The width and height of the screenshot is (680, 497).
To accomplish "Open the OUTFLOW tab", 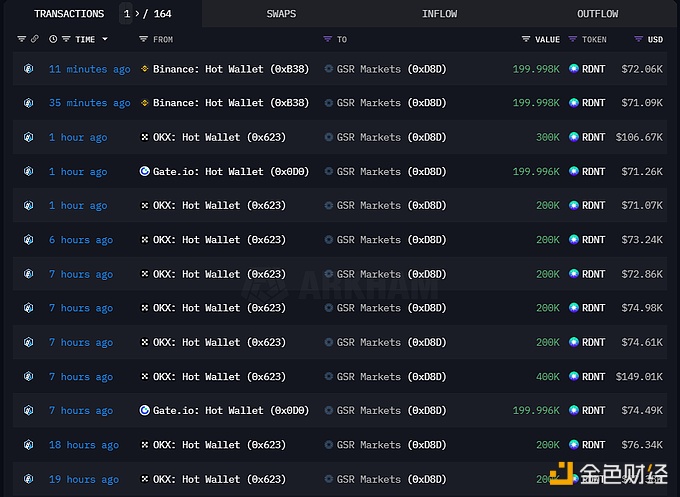I will click(597, 14).
